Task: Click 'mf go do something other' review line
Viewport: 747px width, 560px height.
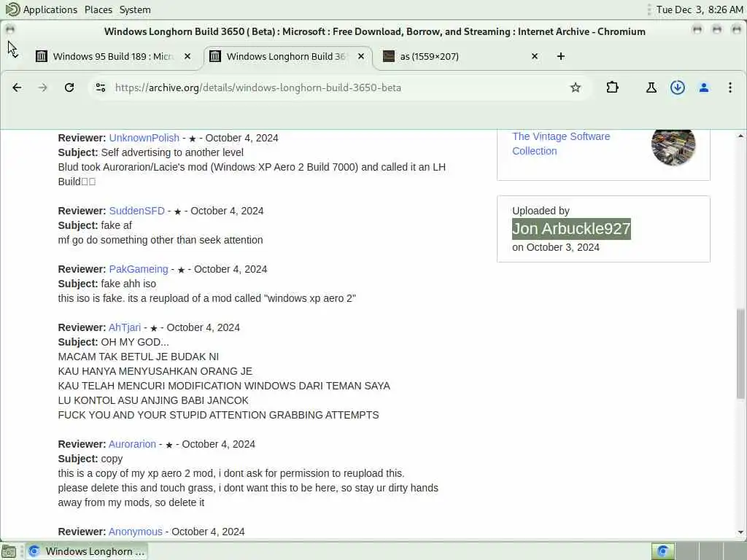Action: [x=160, y=240]
